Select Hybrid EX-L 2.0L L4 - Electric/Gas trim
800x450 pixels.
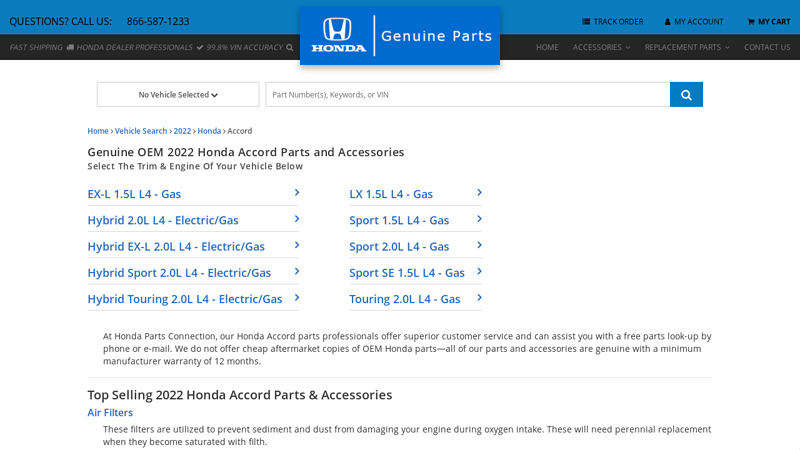[x=176, y=246]
